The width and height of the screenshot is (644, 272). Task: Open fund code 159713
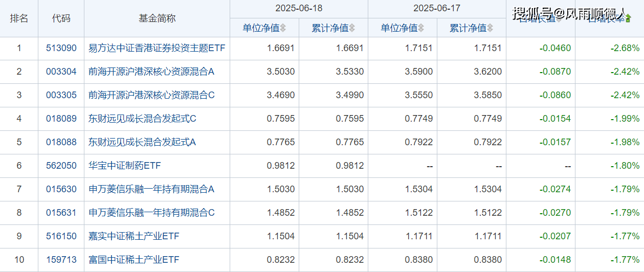tap(61, 260)
